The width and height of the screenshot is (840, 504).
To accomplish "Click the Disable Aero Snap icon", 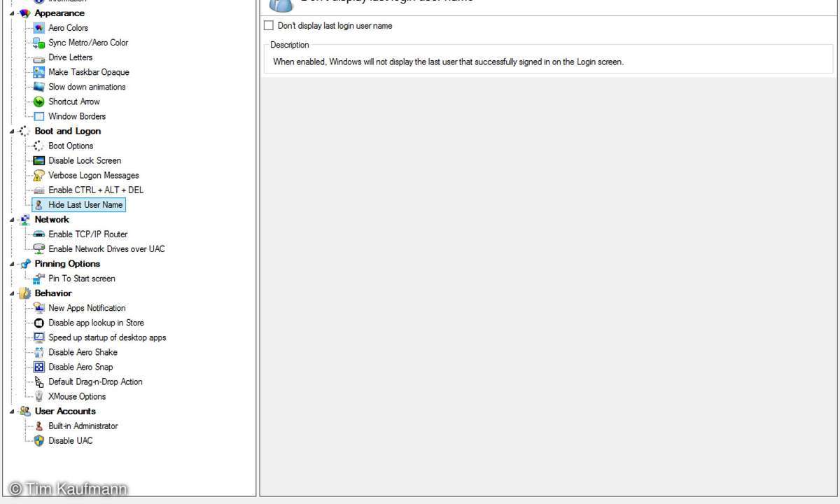I will click(x=39, y=367).
